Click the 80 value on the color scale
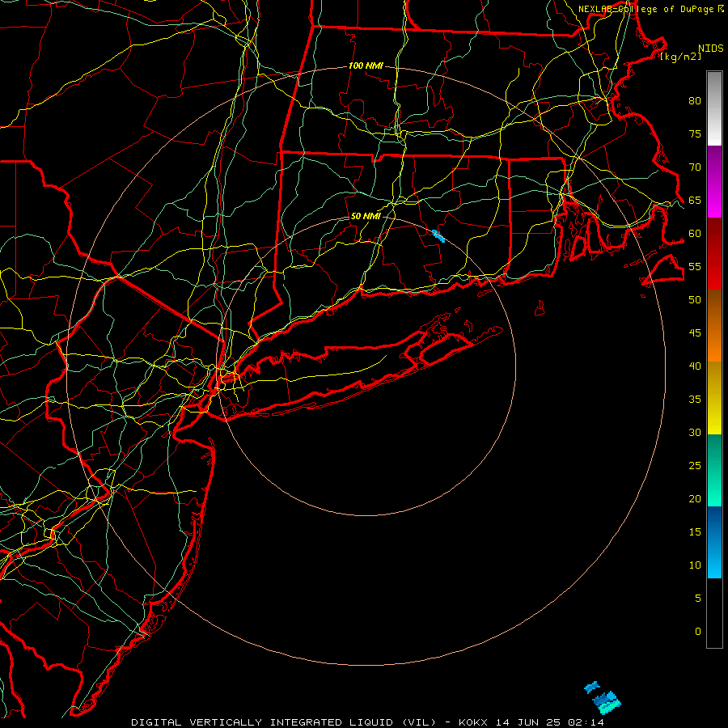 click(695, 101)
